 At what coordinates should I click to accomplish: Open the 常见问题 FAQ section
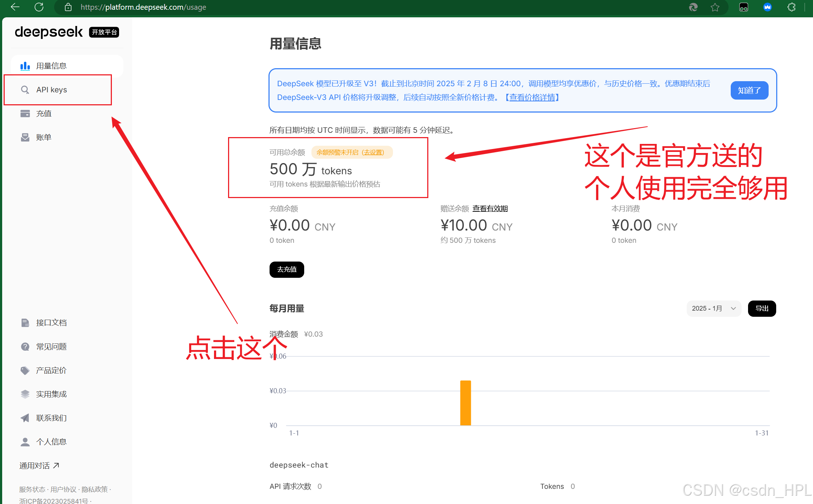51,346
